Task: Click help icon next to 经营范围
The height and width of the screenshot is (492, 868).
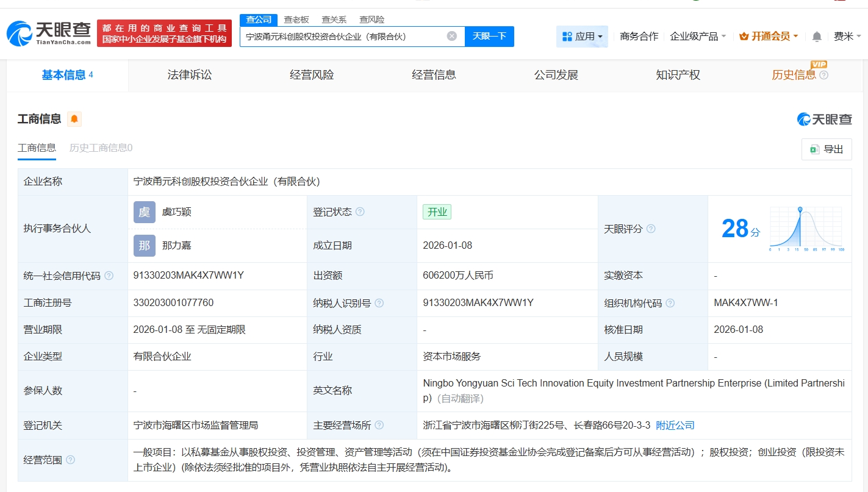Action: click(x=70, y=460)
